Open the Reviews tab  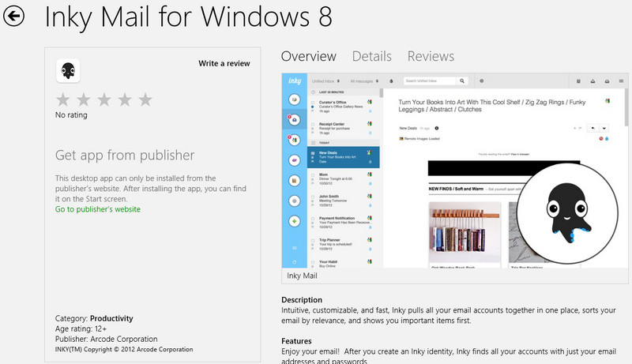pos(431,56)
